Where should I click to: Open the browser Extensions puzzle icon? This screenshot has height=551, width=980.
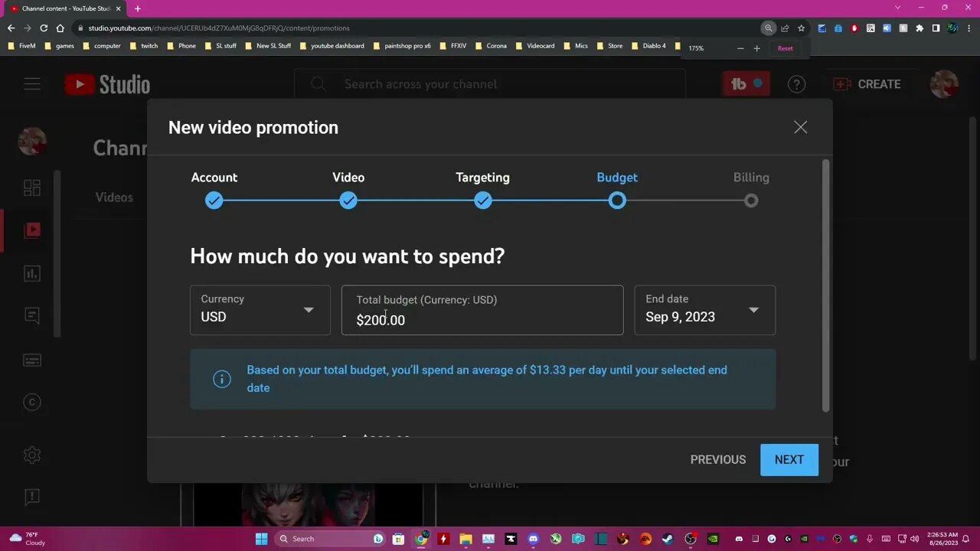click(x=920, y=28)
